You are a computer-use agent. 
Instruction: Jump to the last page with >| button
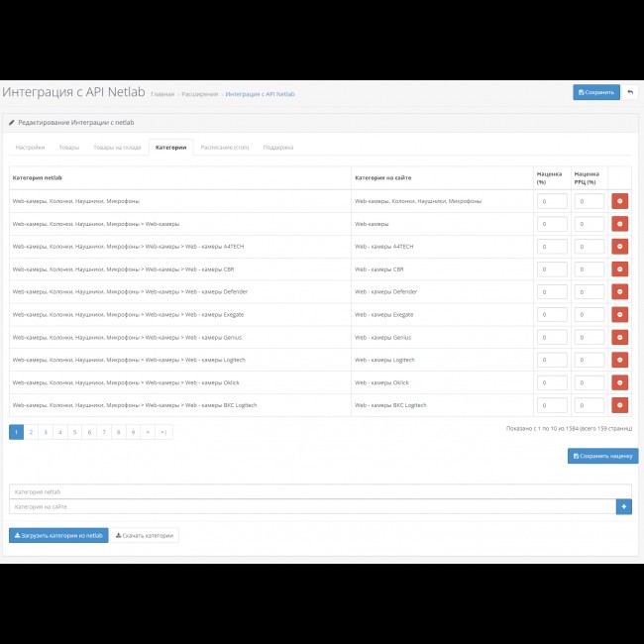(x=163, y=432)
